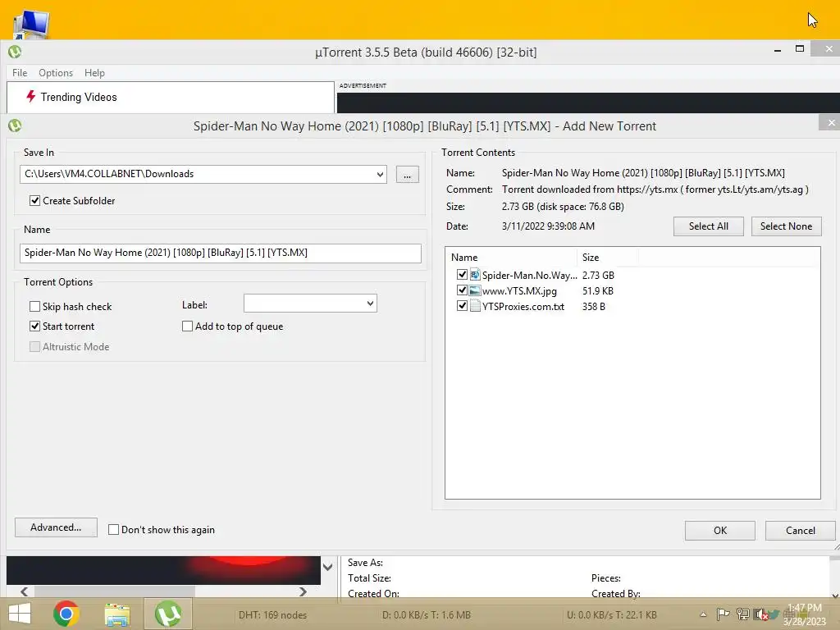Click the image icon of www.YTS.MX.jpg

475,290
